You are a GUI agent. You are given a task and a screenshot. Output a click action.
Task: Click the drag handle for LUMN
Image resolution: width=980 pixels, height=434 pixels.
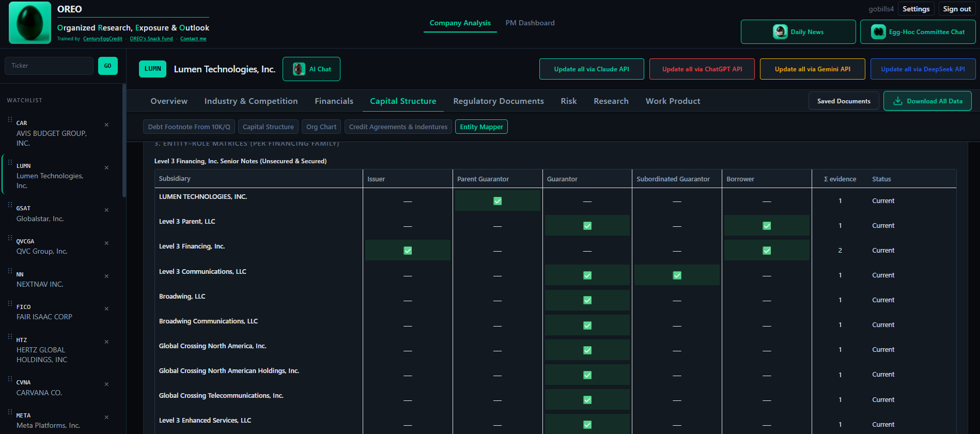10,162
